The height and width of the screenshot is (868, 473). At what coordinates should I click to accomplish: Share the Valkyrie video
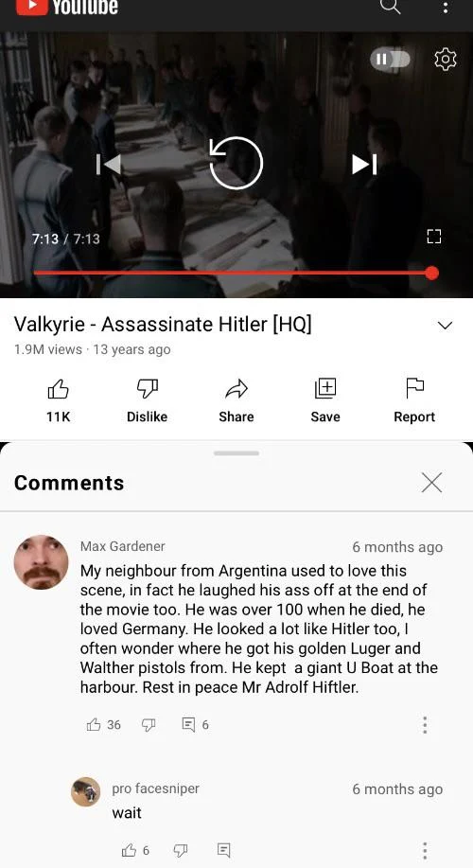(236, 400)
